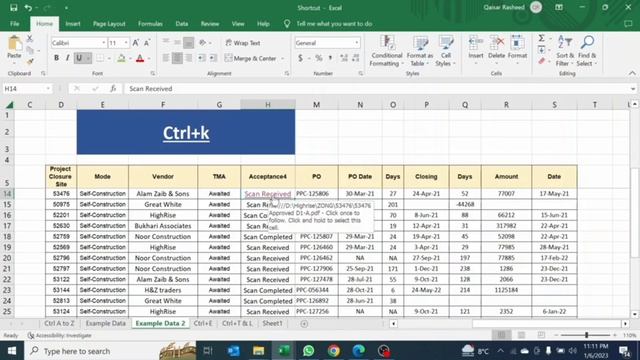This screenshot has height=360, width=640.
Task: Undo the last action
Action: point(28,8)
